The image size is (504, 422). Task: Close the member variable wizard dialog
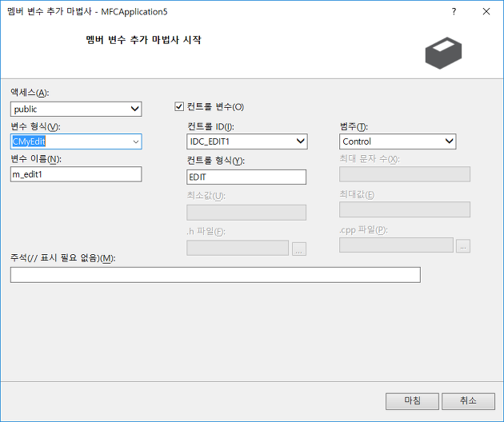coord(486,11)
